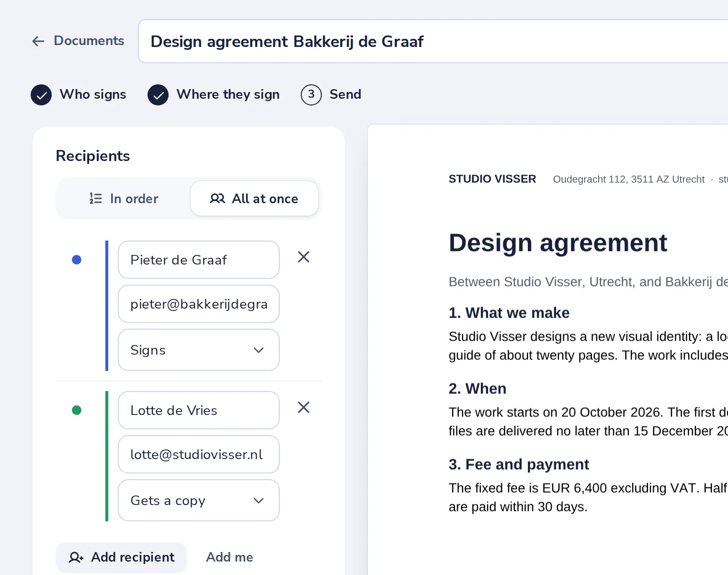Click the '1. What we make' heading
Image resolution: width=728 pixels, height=575 pixels.
click(x=509, y=313)
